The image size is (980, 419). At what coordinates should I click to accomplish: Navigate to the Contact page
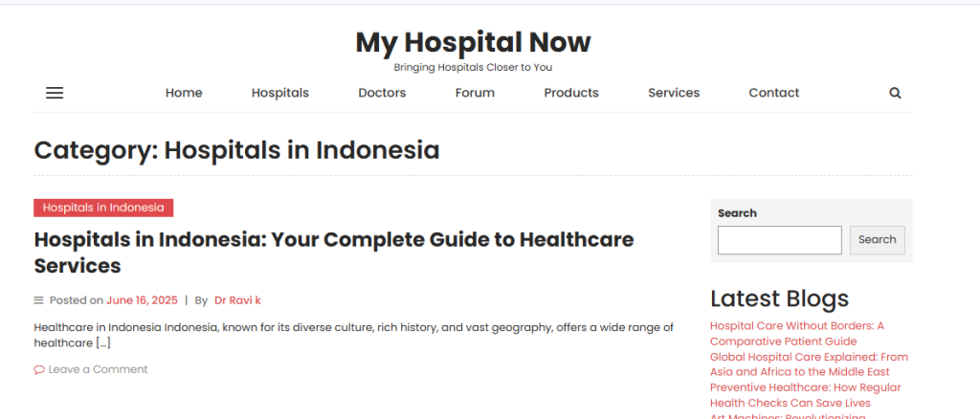[774, 93]
